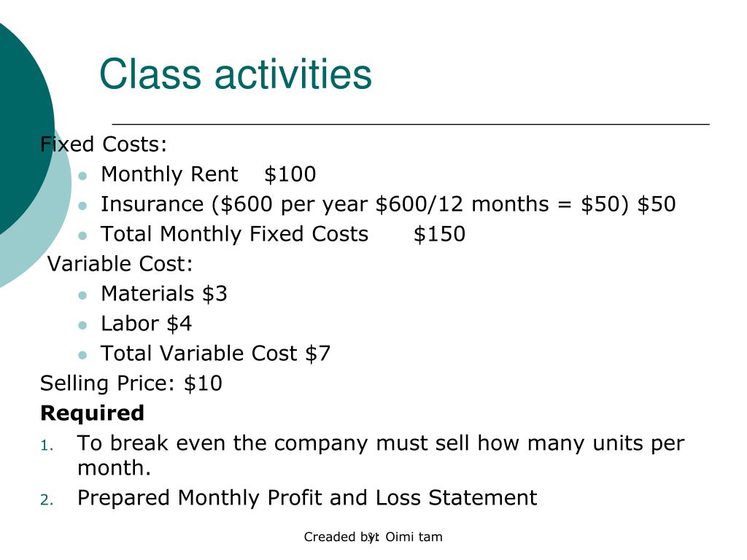Click the bullet before Materials $3
This screenshot has height=560, width=747.
coord(82,295)
